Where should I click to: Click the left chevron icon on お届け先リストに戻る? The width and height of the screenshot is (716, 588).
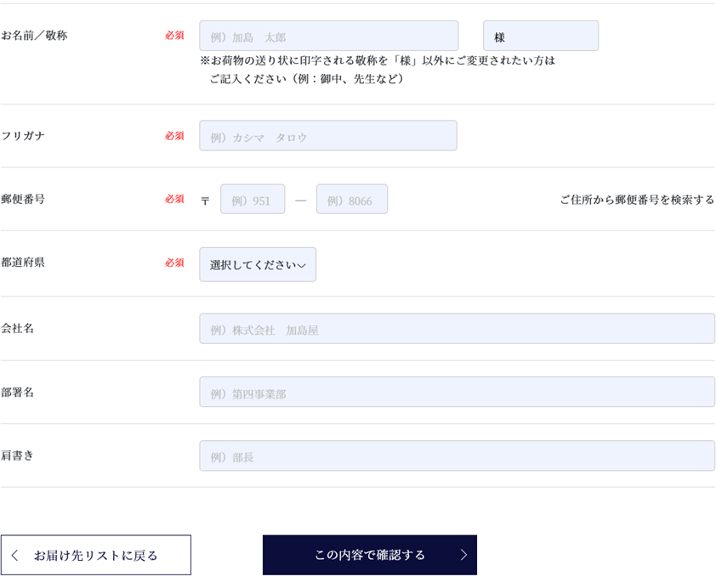point(14,555)
